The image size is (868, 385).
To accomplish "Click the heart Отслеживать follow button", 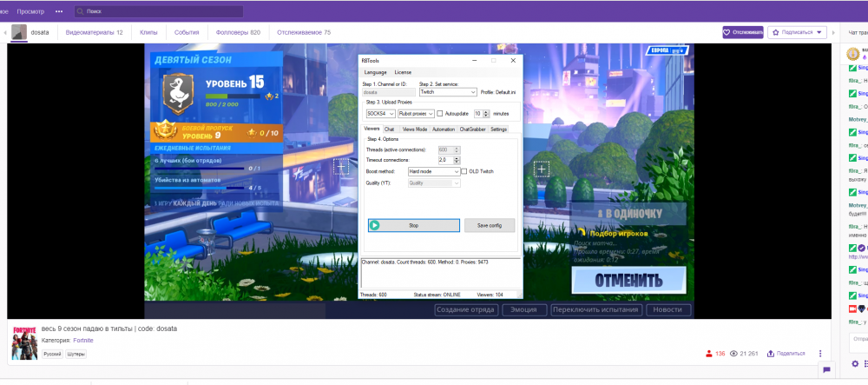I will (x=743, y=32).
